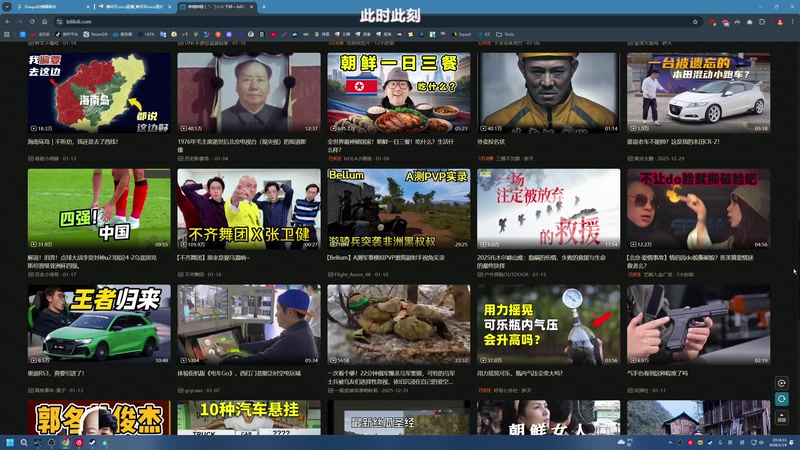Viewport: 800px width, 450px height.
Task: Open the 最新丝佩圣经 video thumbnail
Action: (x=398, y=417)
